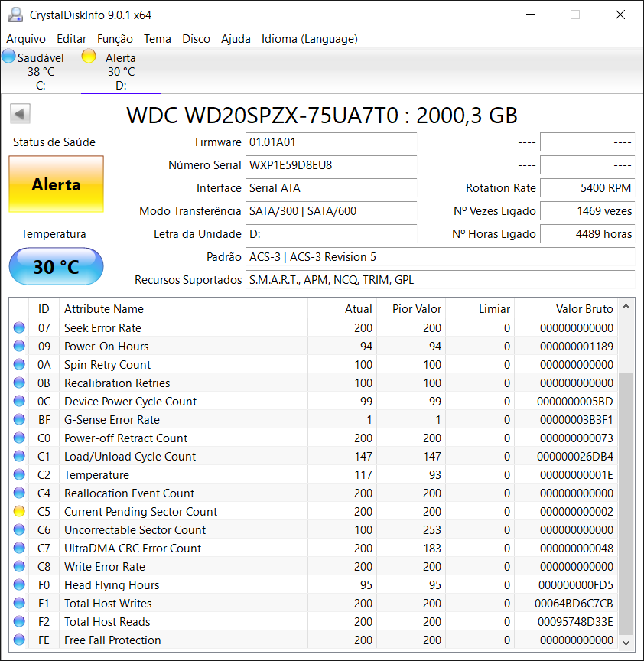Open the Editar menu
The width and height of the screenshot is (644, 661).
click(x=72, y=39)
